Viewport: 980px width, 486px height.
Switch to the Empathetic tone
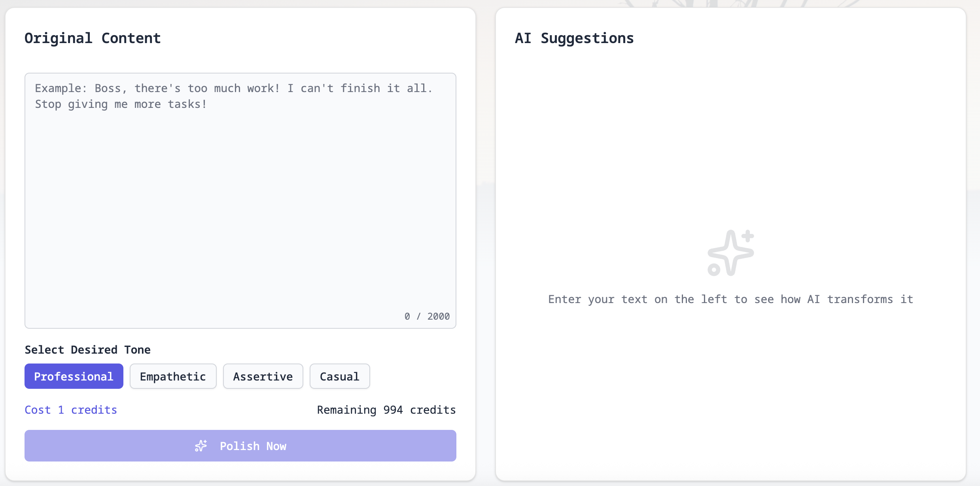173,376
